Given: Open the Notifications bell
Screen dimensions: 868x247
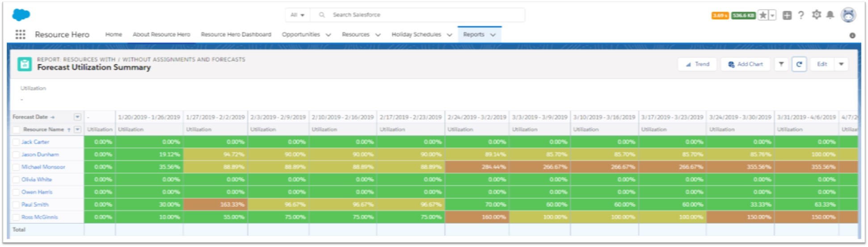Looking at the screenshot, I should pyautogui.click(x=830, y=15).
